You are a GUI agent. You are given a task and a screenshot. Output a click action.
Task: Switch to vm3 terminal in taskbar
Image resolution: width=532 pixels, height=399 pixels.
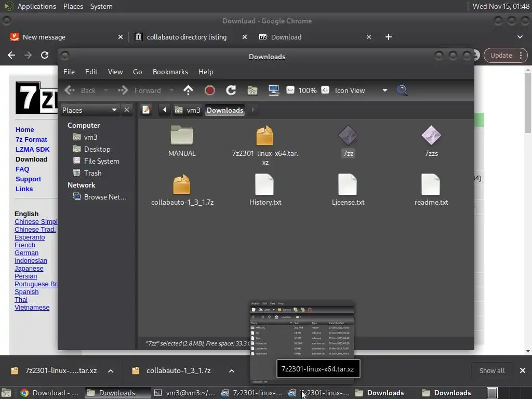point(185,393)
